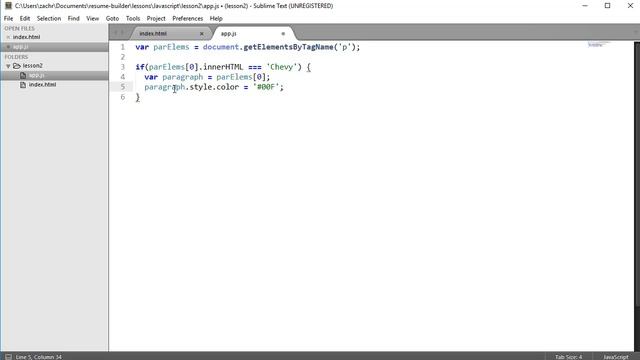Open the Goto menu

coord(112,18)
